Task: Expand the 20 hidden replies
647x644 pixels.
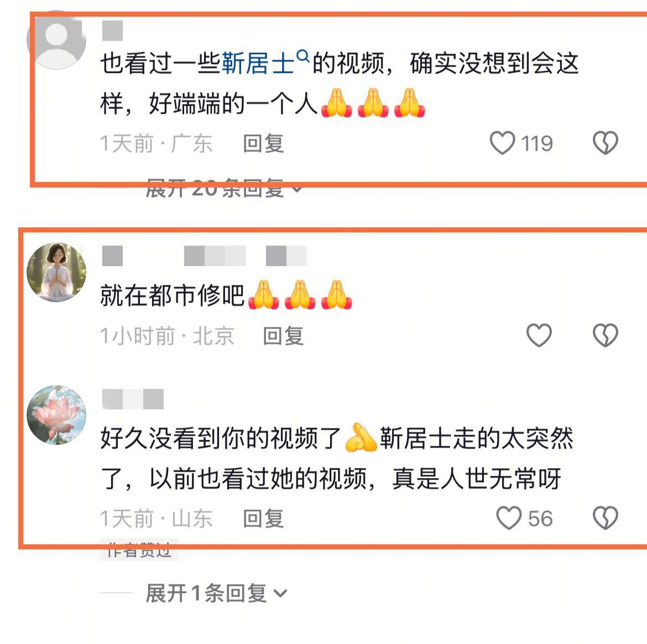Action: click(x=224, y=188)
